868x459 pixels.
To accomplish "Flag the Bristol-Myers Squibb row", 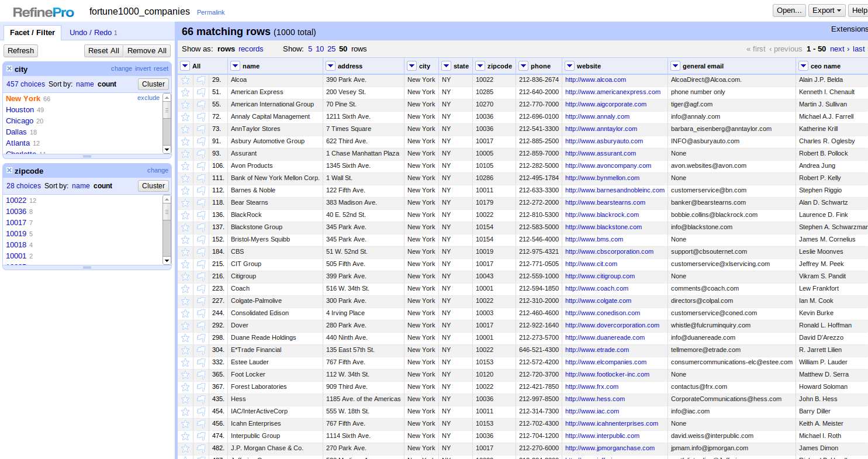I will click(201, 240).
